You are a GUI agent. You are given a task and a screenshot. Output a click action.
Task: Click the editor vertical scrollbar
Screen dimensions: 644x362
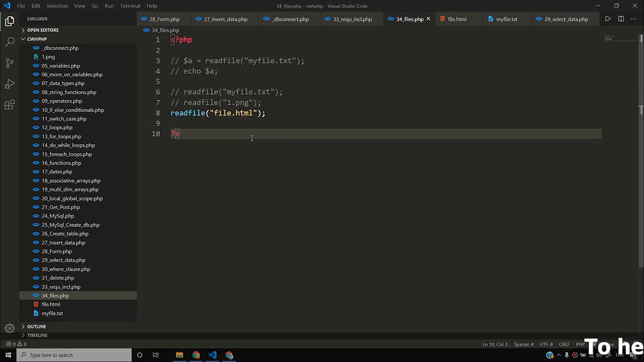(x=641, y=151)
